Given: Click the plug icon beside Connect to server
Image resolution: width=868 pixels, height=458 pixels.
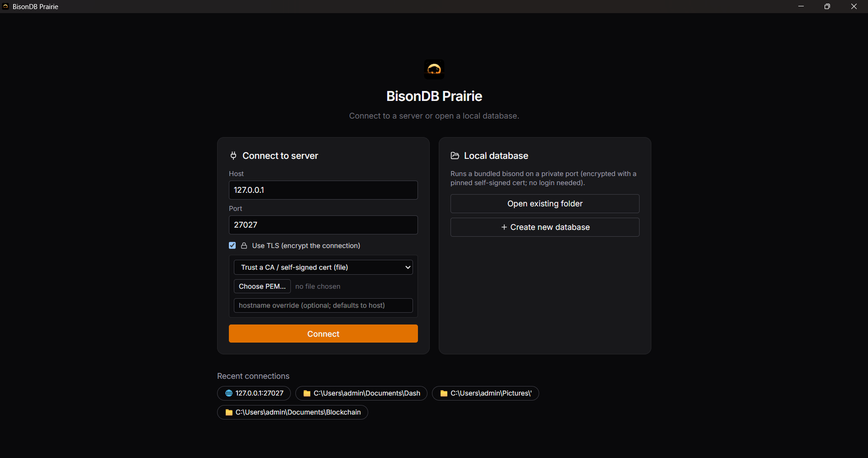Looking at the screenshot, I should click(233, 156).
